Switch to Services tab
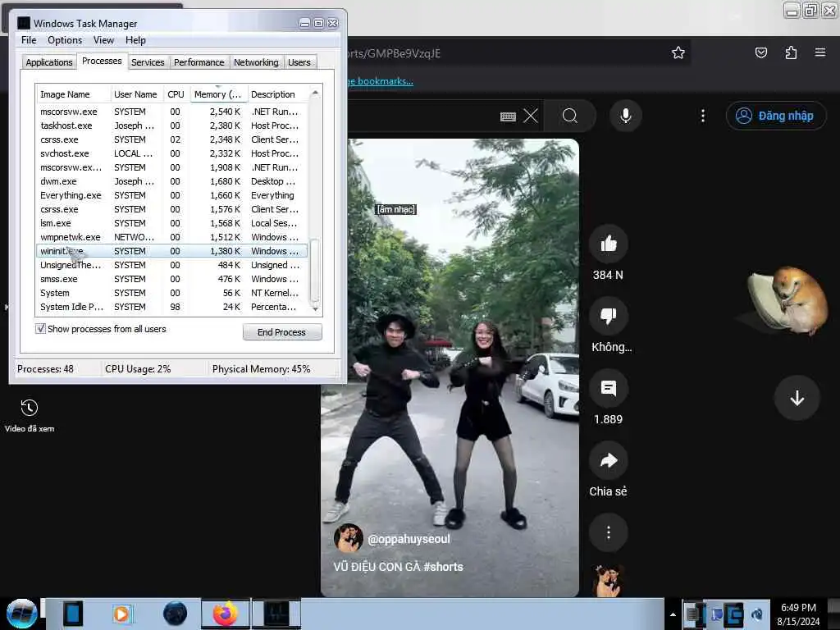840x630 pixels. pos(148,62)
